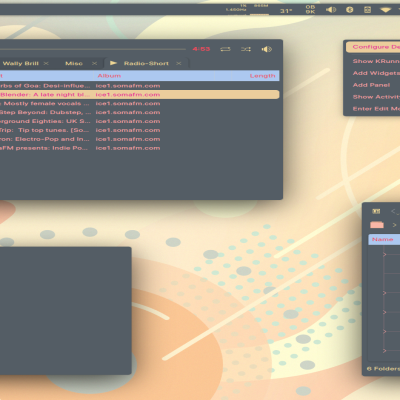Seek using the playback progress slider
The width and height of the screenshot is (400, 400).
93,49
